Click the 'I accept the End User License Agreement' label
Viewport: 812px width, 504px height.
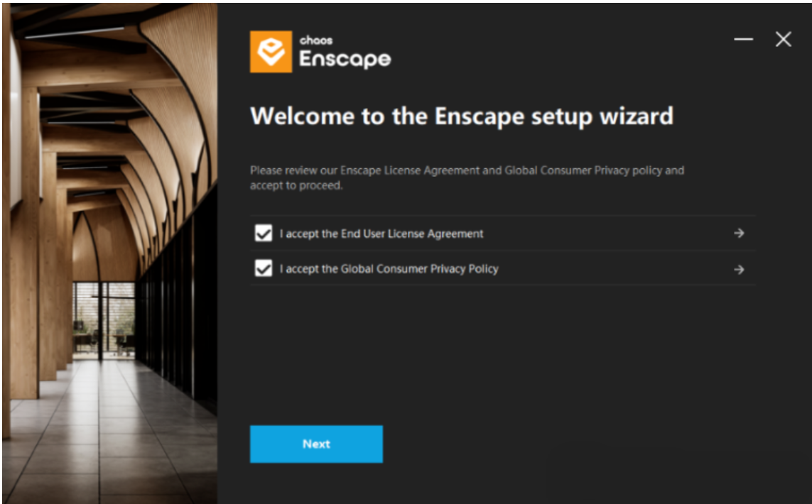point(381,234)
